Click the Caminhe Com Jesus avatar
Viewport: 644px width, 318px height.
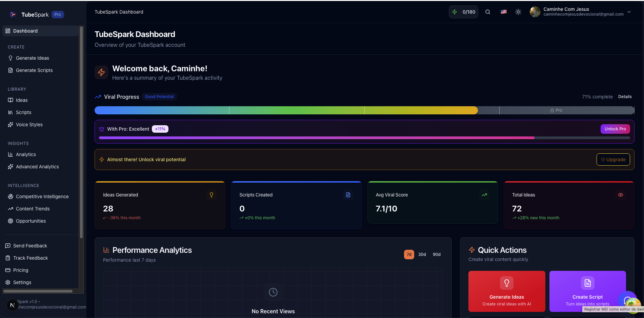(x=535, y=12)
